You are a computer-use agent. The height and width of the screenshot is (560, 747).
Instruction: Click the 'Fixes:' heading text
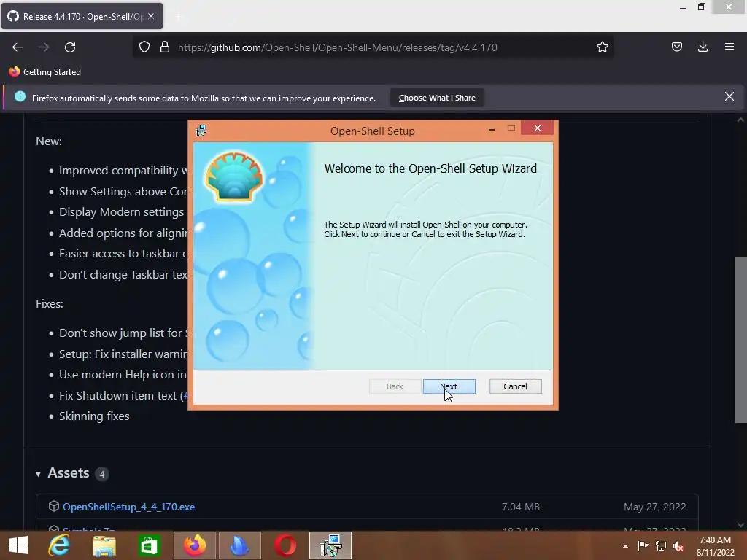click(50, 303)
